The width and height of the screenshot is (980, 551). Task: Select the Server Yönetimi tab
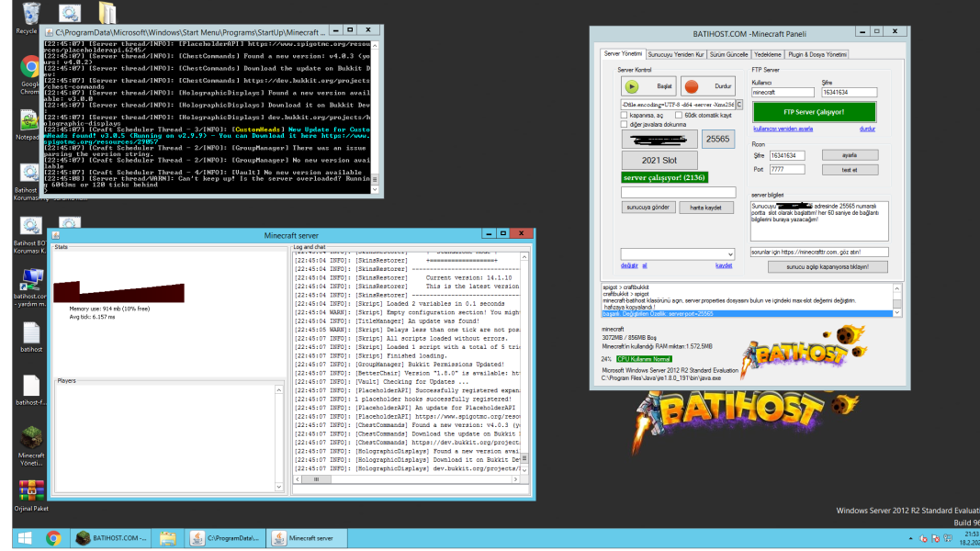(x=623, y=54)
